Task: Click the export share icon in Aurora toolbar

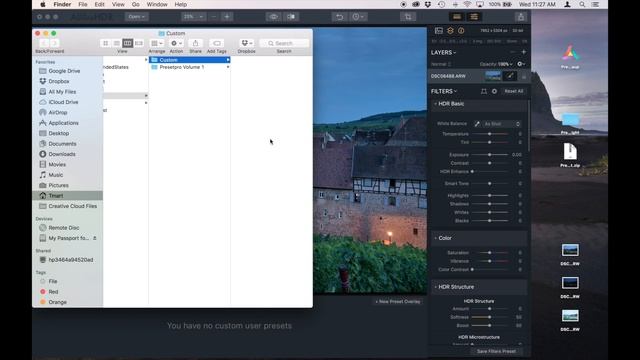Action: 521,17
